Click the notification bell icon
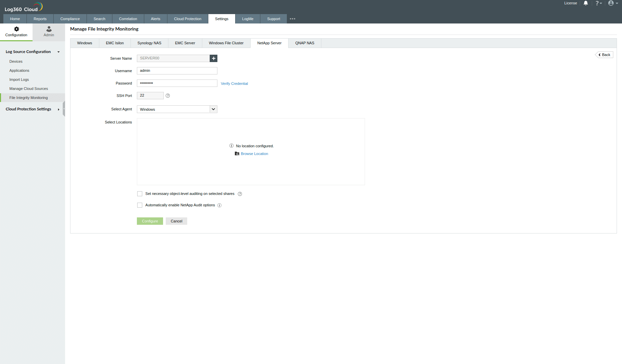Screen dimensions: 622x364 pos(585,3)
